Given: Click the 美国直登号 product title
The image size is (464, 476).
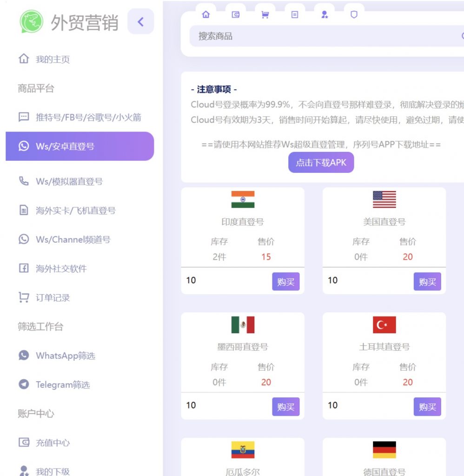Looking at the screenshot, I should tap(384, 222).
